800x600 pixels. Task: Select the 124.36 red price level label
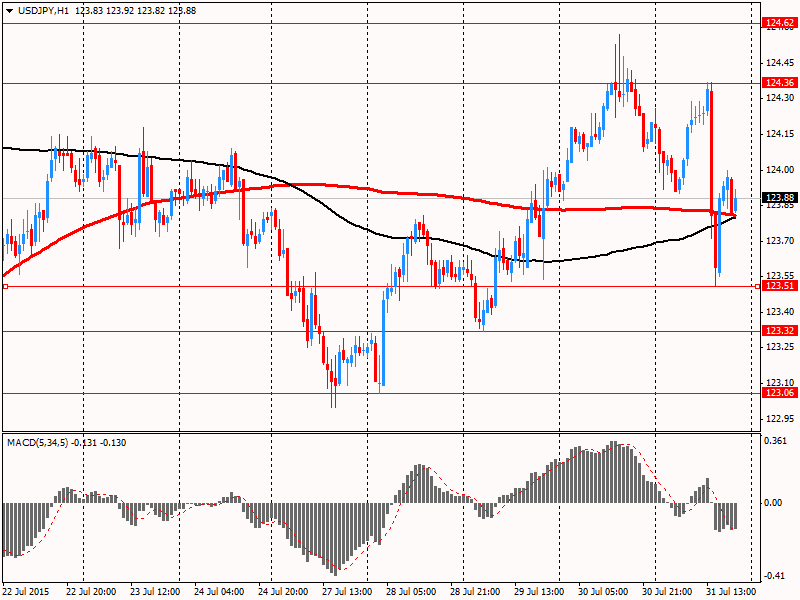click(x=780, y=83)
